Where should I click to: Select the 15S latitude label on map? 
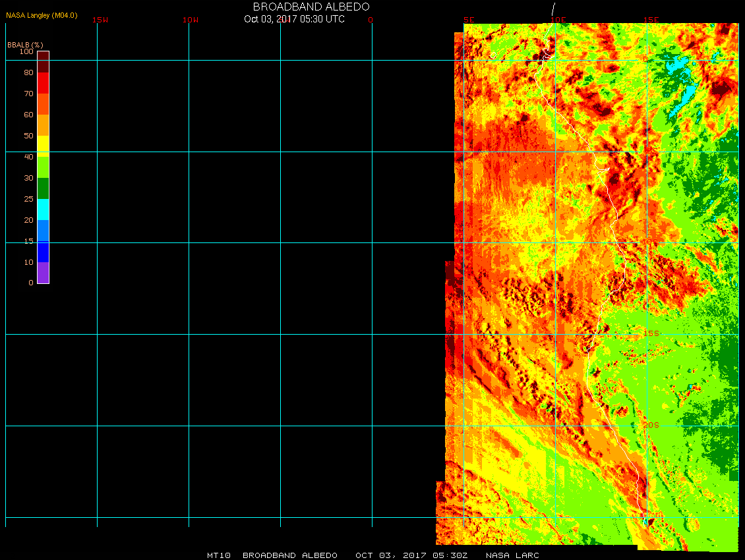[651, 334]
